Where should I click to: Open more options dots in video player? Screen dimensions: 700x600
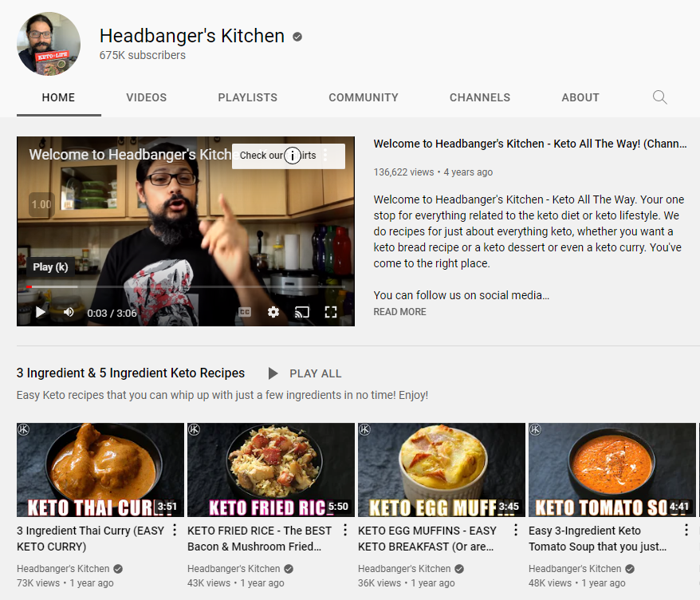tap(325, 155)
